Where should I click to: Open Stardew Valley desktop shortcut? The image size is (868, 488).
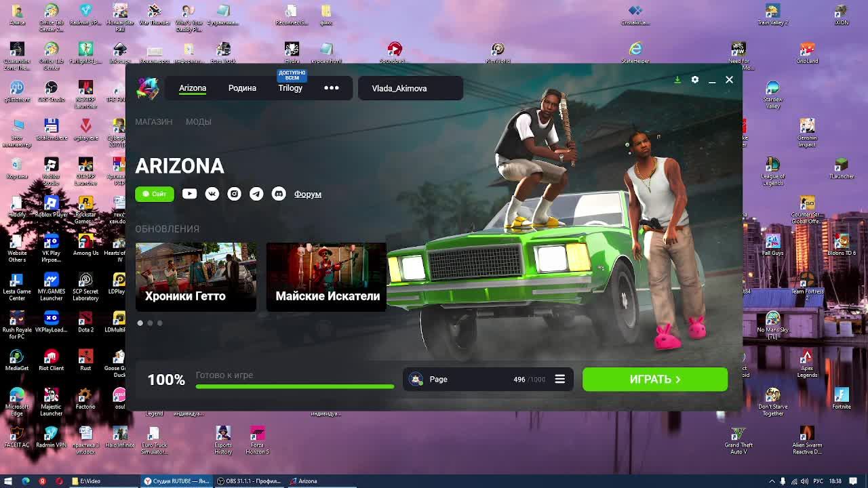[772, 95]
